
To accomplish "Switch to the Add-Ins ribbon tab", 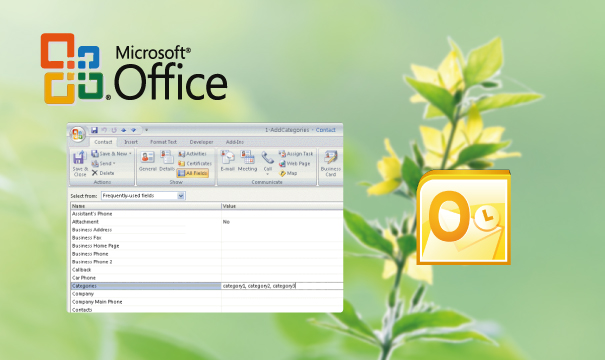I will tap(235, 142).
